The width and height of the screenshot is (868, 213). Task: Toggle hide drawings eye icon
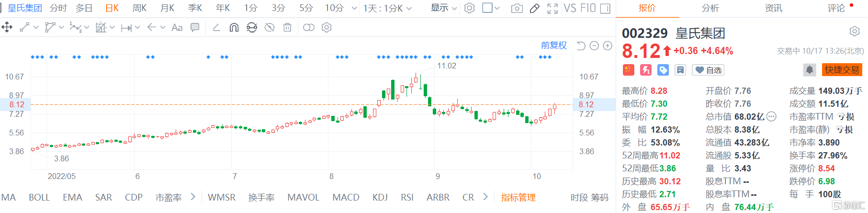tap(270, 28)
